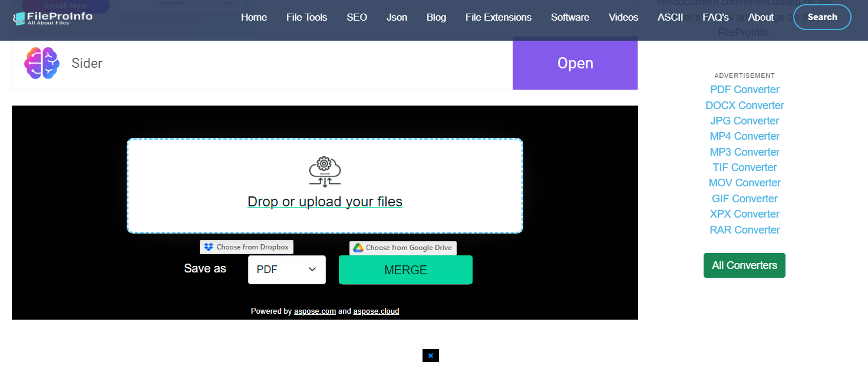Click the All Converters button
This screenshot has height=368, width=868.
tap(744, 265)
